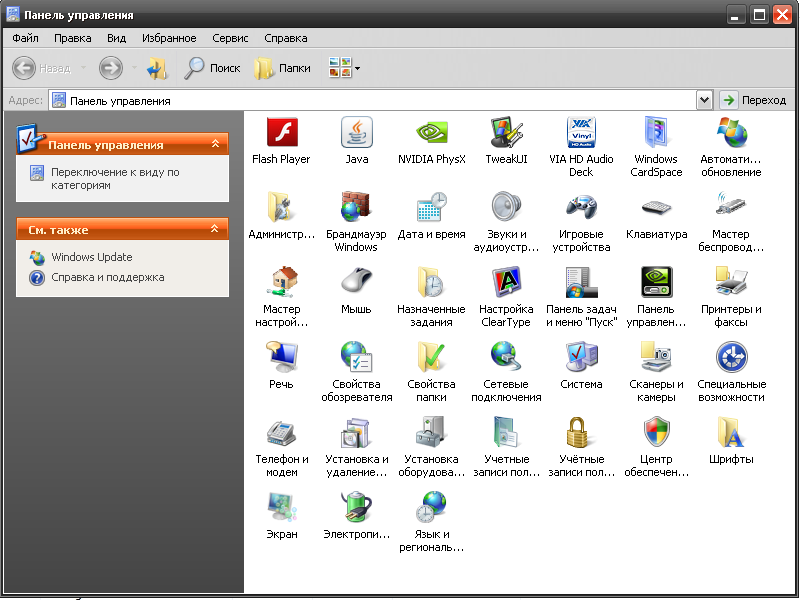
Task: Open the Вид menu
Action: click(x=116, y=38)
